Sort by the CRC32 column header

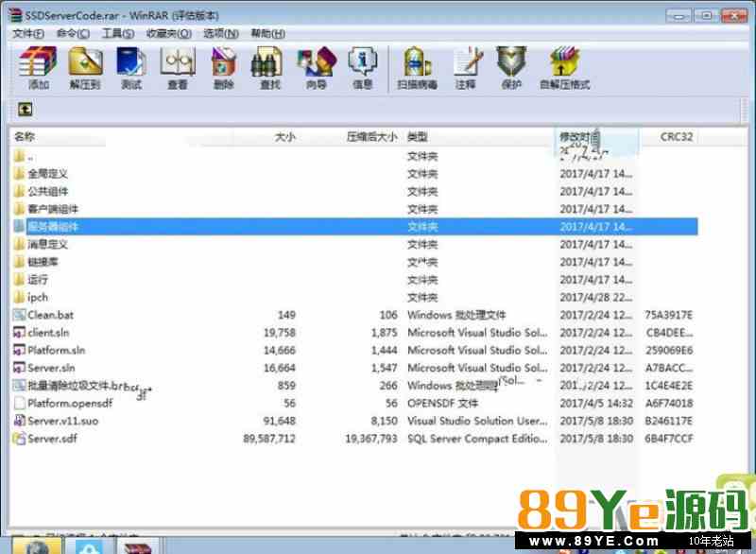pos(677,137)
